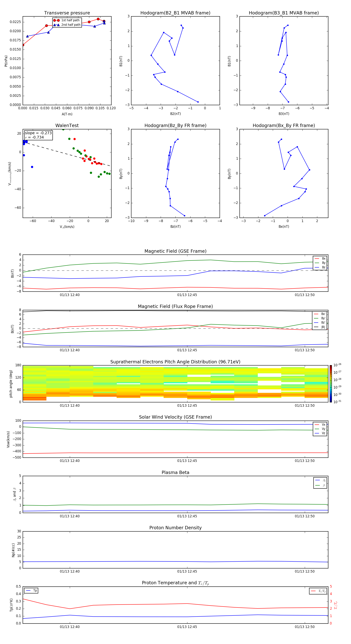Click the 'Vz' legend entry in velocity plot
This screenshot has width=351, height=644.
(x=320, y=433)
